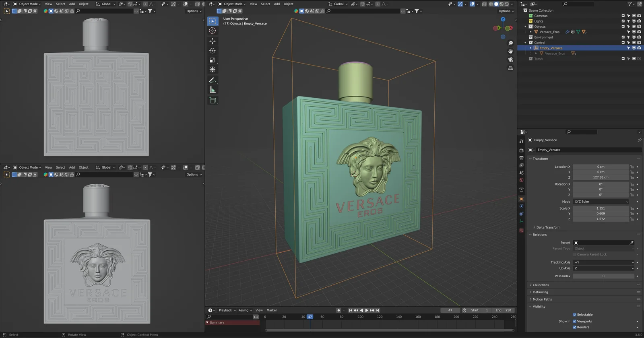Exclude Lights collection via its checkbox

(x=623, y=21)
